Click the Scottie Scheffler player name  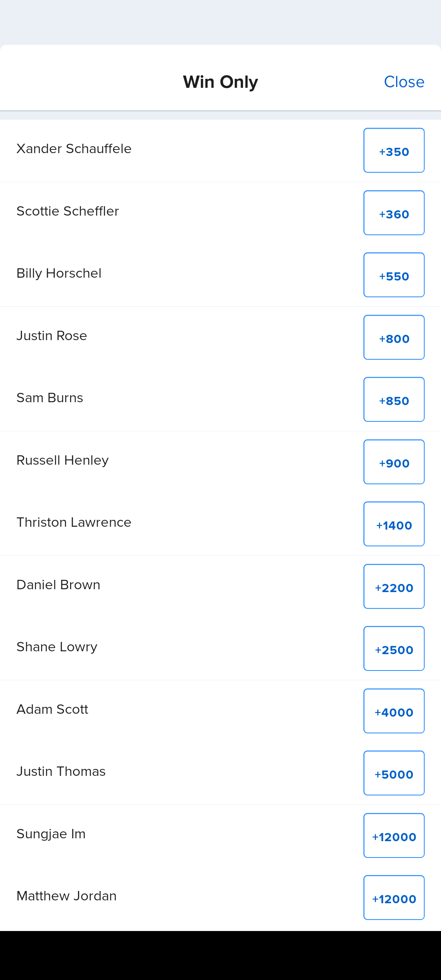click(68, 212)
